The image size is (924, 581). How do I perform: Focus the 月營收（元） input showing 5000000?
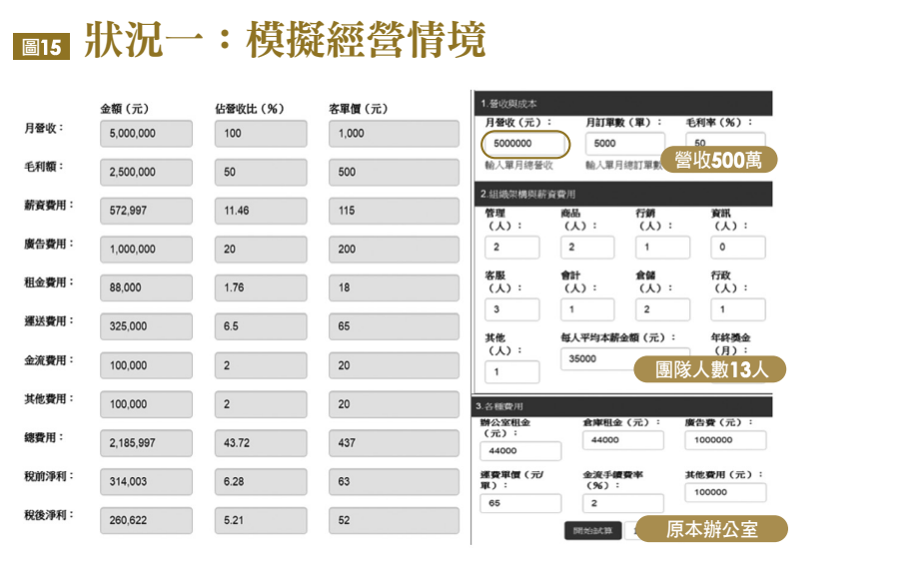click(x=525, y=144)
